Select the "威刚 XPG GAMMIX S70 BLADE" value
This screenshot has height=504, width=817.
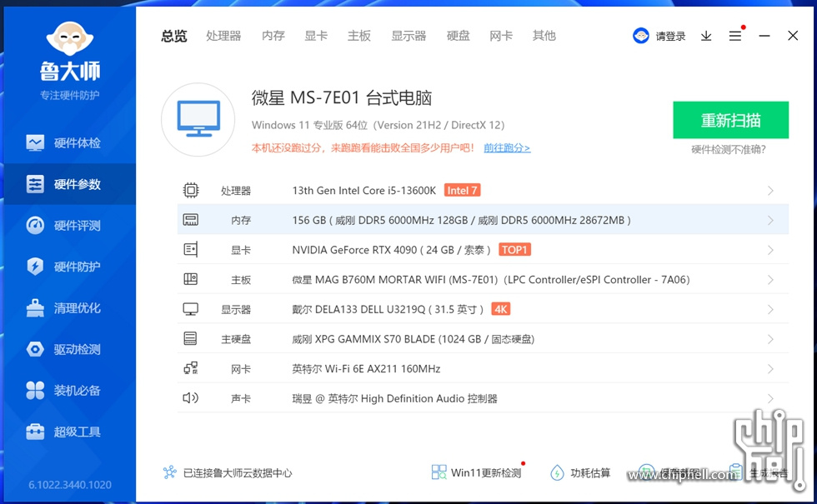(x=363, y=339)
